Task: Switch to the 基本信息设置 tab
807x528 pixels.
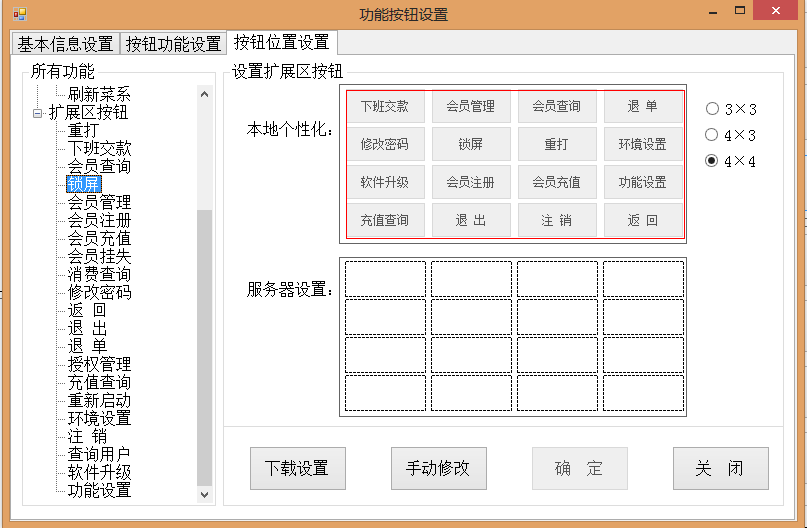Action: [65, 44]
